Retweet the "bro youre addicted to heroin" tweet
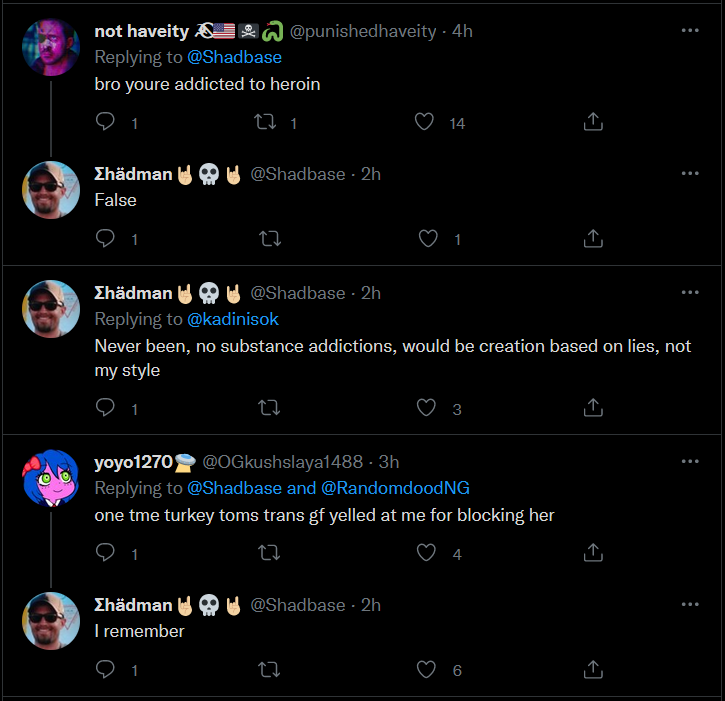The width and height of the screenshot is (725, 701). point(266,122)
